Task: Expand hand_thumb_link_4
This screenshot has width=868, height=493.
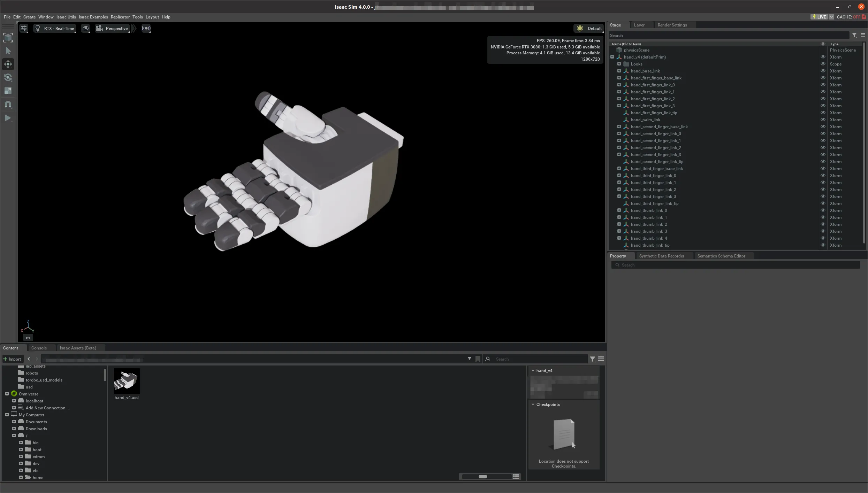Action: [x=619, y=238]
